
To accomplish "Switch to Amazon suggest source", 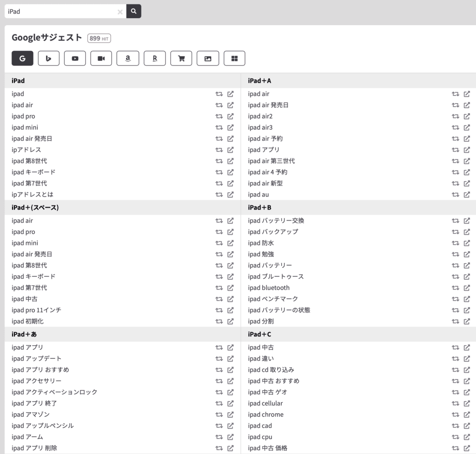I will coord(128,58).
